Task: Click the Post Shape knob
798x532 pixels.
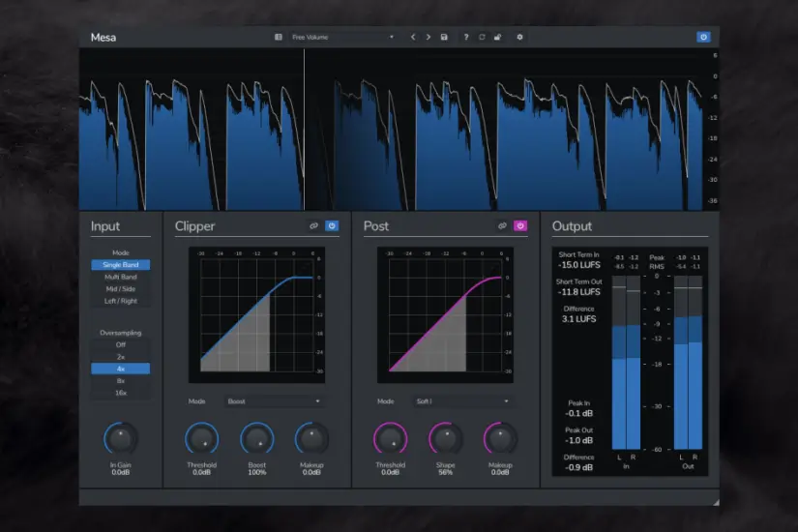Action: pos(445,438)
